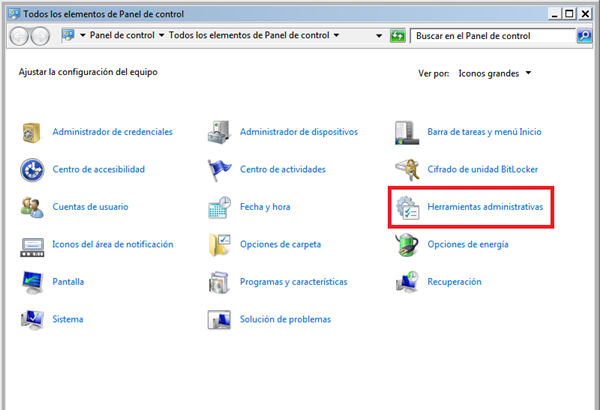Image resolution: width=600 pixels, height=410 pixels.
Task: Open the Solución de problemas icon
Action: tap(219, 320)
